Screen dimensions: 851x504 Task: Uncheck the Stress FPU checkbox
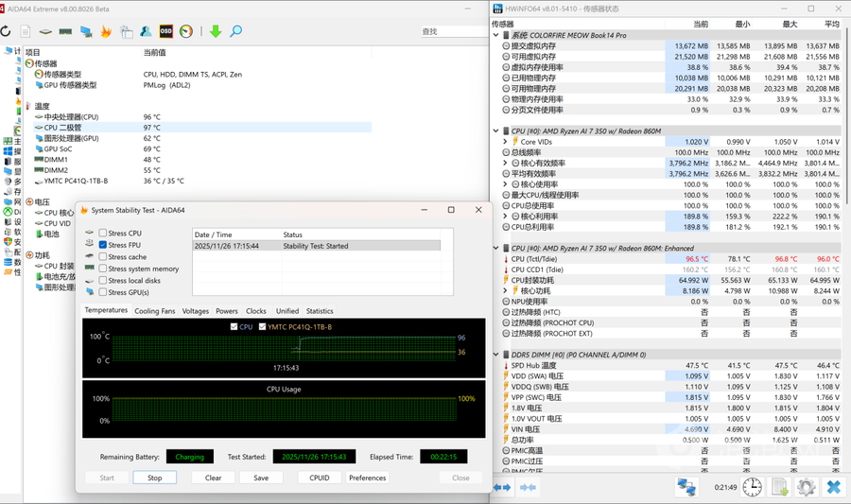103,245
